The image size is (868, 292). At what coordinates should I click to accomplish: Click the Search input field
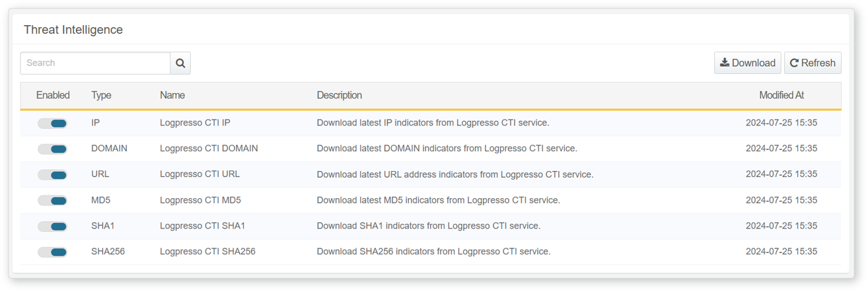click(95, 63)
